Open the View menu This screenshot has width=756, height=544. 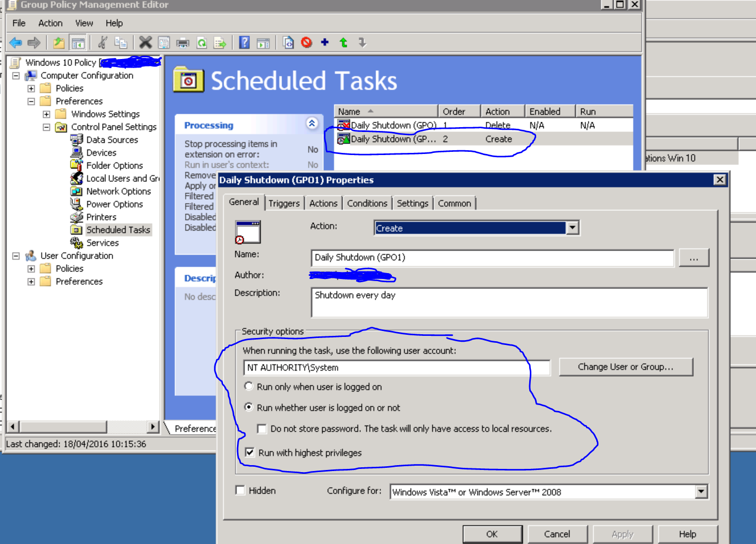[84, 23]
